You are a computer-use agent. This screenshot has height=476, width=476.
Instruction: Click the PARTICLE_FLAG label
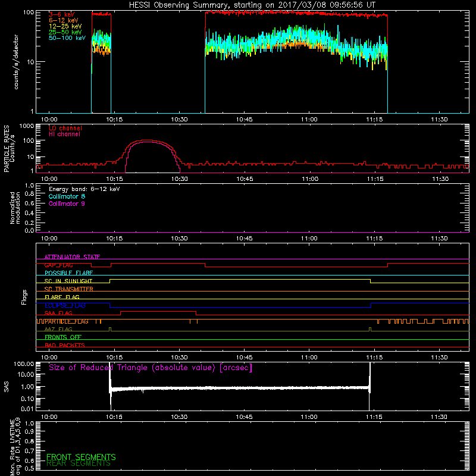point(67,321)
